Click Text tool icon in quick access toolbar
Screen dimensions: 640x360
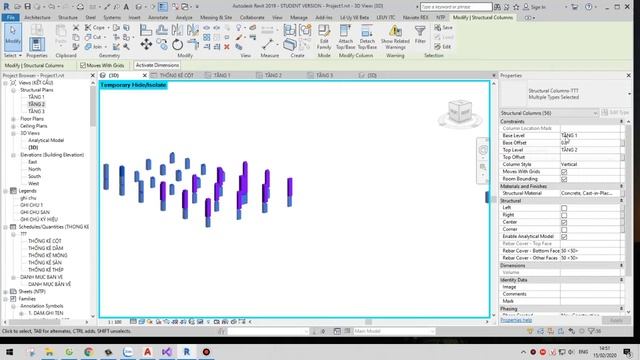[x=126, y=7]
